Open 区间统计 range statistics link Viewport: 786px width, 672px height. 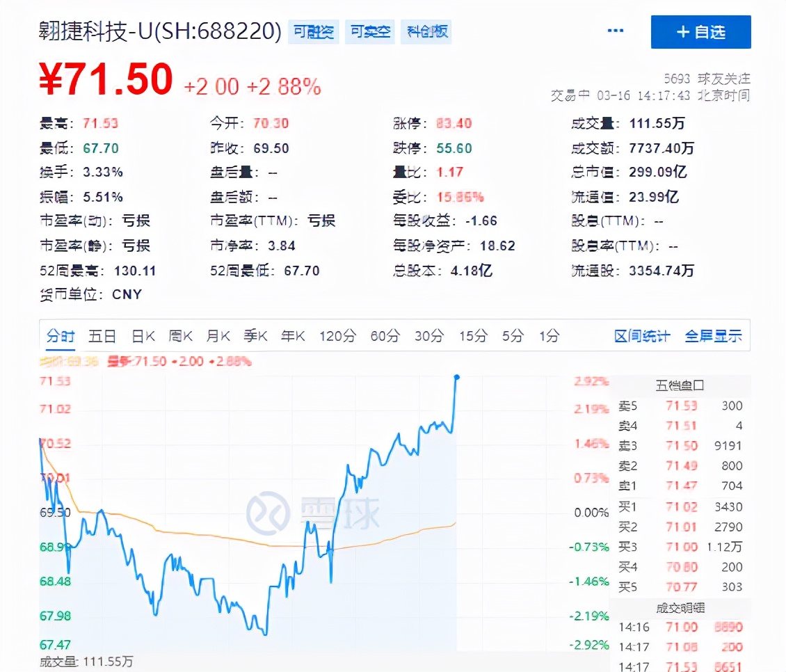coord(642,336)
